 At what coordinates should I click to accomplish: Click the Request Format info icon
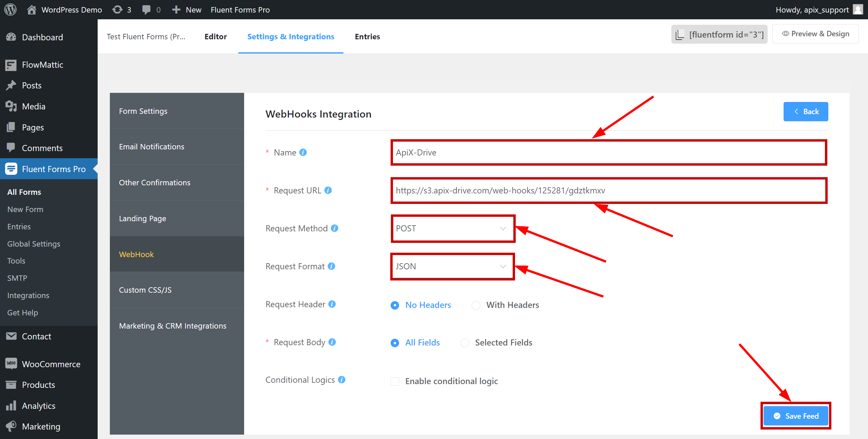pyautogui.click(x=332, y=266)
